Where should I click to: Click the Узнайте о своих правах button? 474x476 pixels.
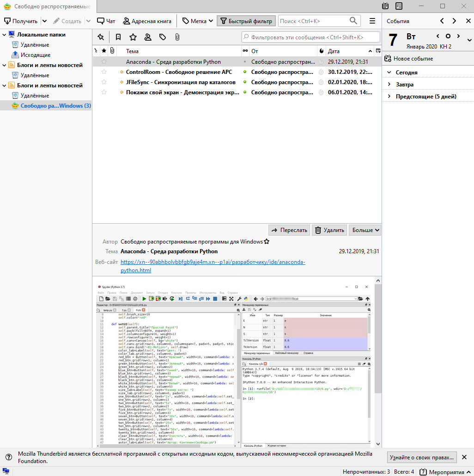pos(422,457)
